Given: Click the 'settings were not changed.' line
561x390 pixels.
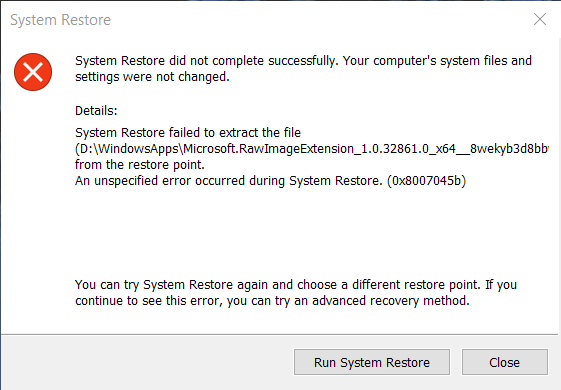Looking at the screenshot, I should (x=152, y=77).
